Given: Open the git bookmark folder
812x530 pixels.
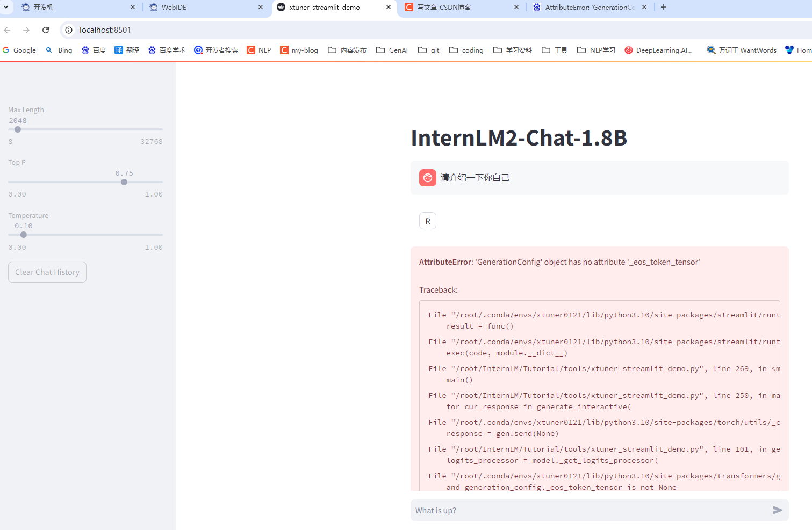Looking at the screenshot, I should (429, 50).
